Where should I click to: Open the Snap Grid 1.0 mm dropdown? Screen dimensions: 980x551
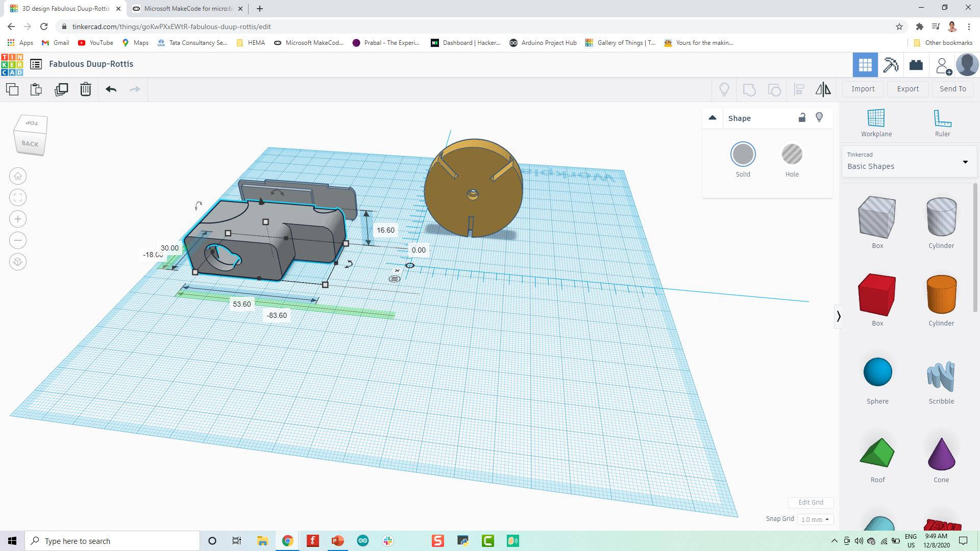(815, 519)
